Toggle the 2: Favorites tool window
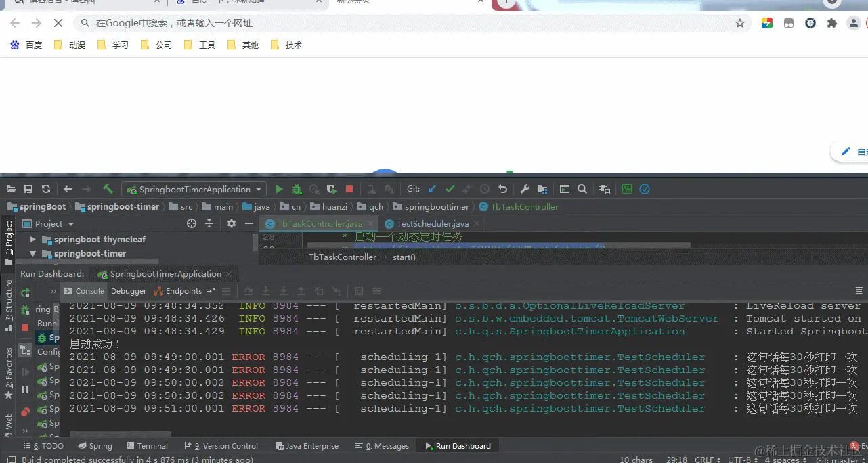Viewport: 868px width, 463px height. point(8,372)
